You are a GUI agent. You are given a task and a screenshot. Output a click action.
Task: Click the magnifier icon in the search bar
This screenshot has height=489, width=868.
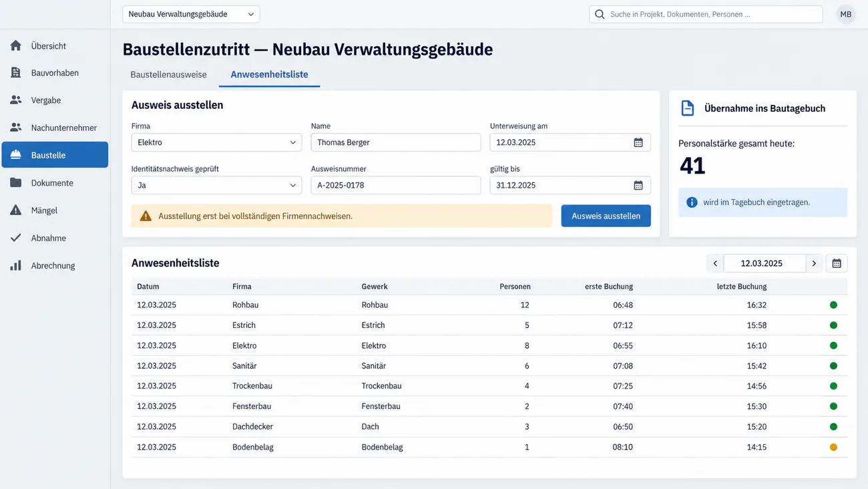click(600, 14)
